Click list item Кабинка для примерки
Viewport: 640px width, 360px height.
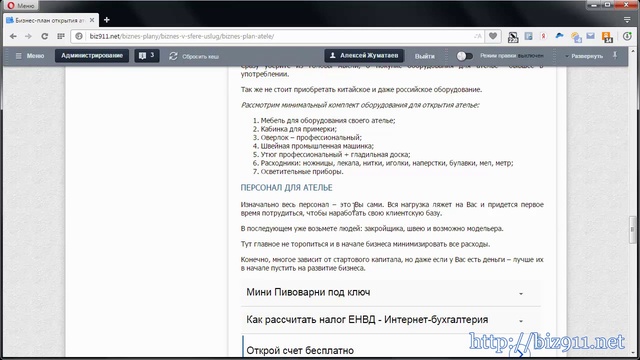[x=298, y=129]
